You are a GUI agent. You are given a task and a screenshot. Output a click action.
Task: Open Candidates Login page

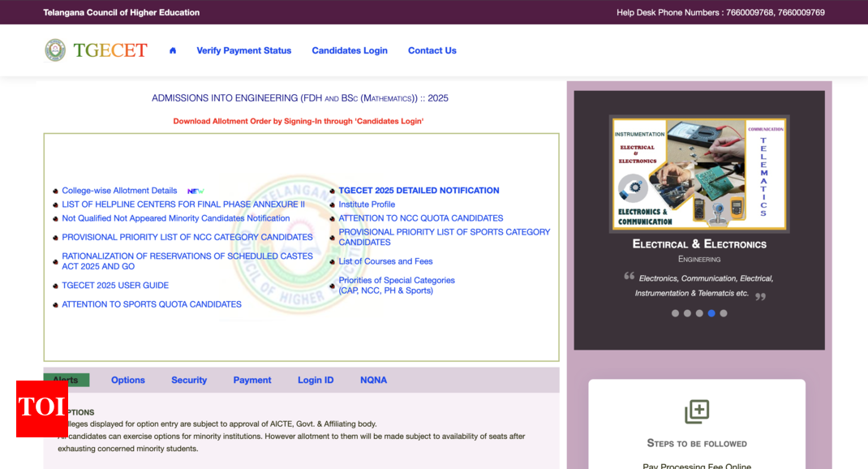[350, 50]
